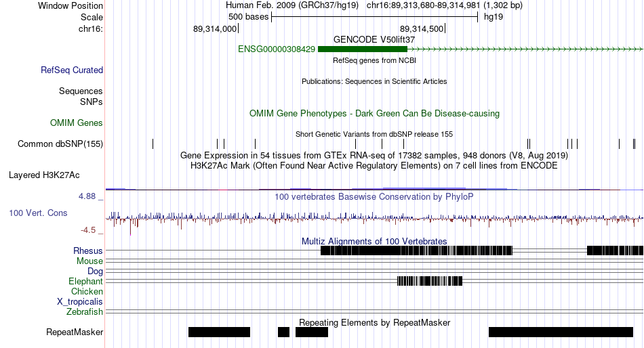Click the Short Genetic Variants from dbSNP title
The height and width of the screenshot is (348, 644).
(x=374, y=134)
